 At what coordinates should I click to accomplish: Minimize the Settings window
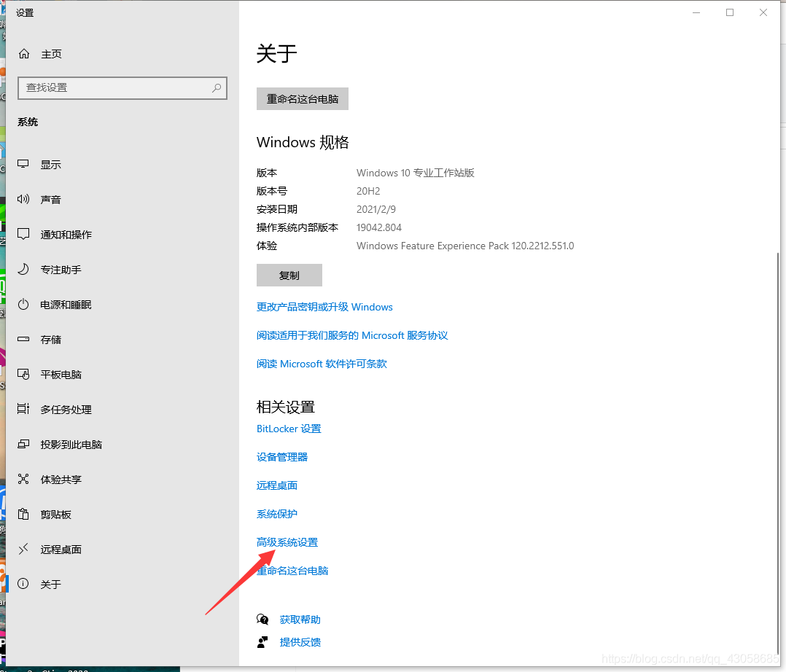coord(696,12)
